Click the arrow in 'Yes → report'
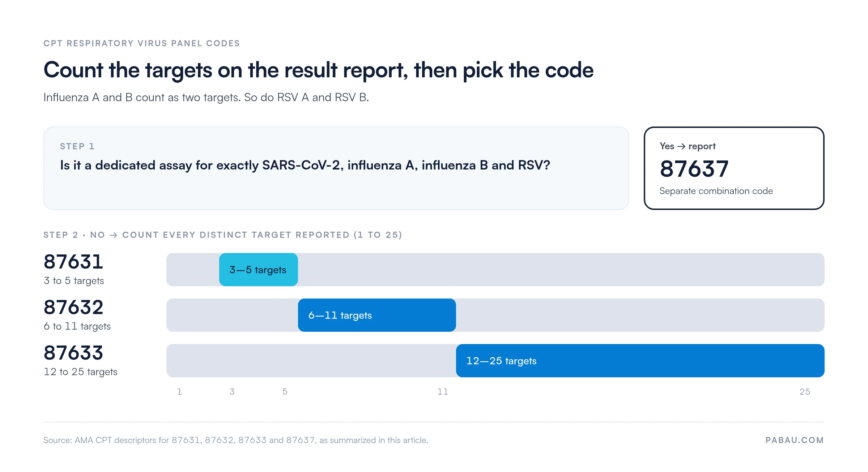The width and height of the screenshot is (868, 472). click(x=681, y=146)
